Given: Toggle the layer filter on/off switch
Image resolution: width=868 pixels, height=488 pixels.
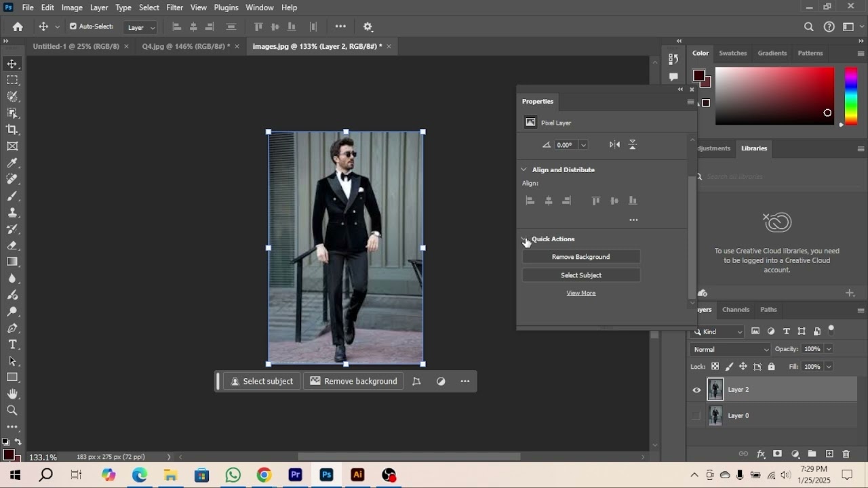Looking at the screenshot, I should 831,330.
